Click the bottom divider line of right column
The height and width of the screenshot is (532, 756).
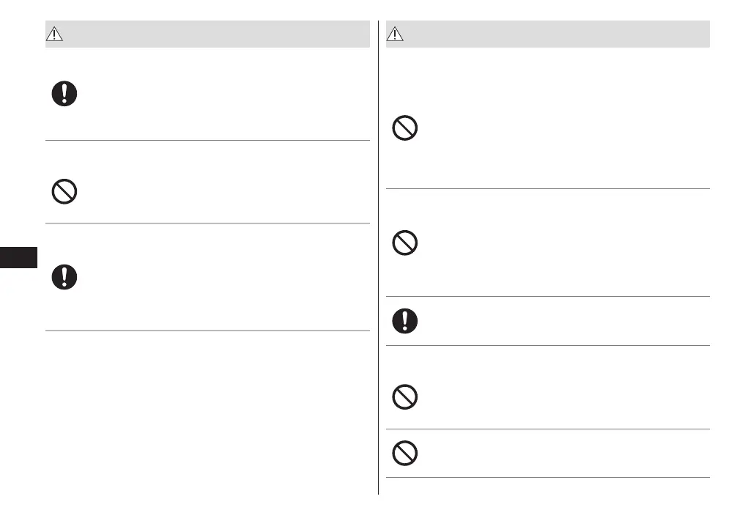[x=547, y=478]
